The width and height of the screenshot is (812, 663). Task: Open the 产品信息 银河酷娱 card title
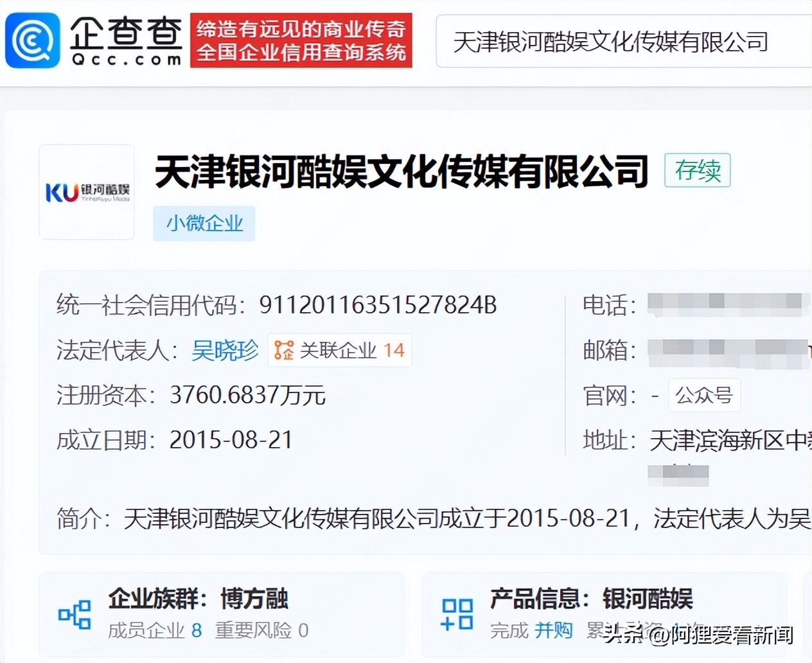pos(591,598)
